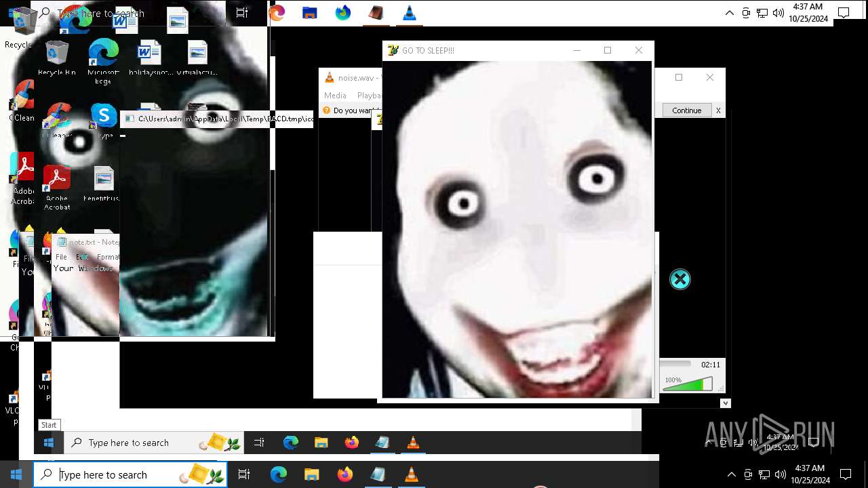Click the BACD.tmp path title bar
Viewport: 868px width, 488px height.
(x=217, y=119)
